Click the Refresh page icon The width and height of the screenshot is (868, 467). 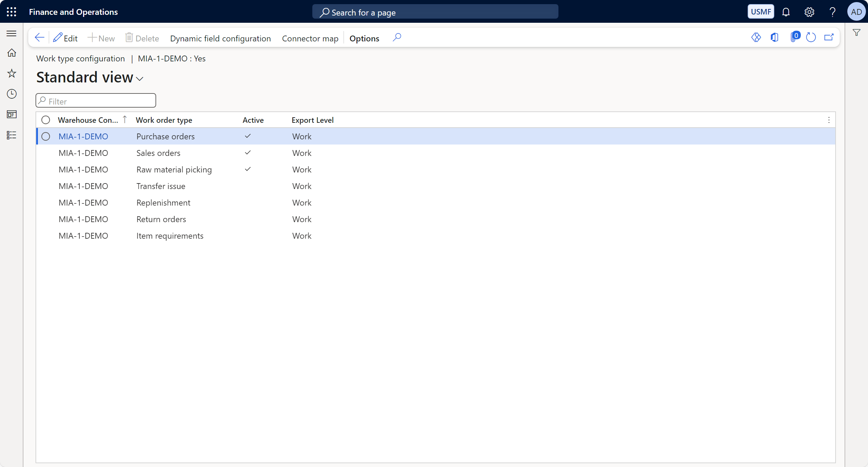coord(811,38)
